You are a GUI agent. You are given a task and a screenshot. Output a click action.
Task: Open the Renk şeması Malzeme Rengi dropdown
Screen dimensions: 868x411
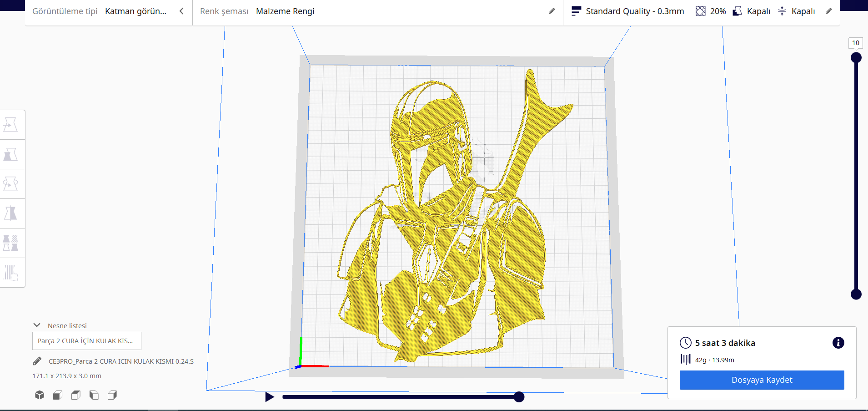pos(378,11)
